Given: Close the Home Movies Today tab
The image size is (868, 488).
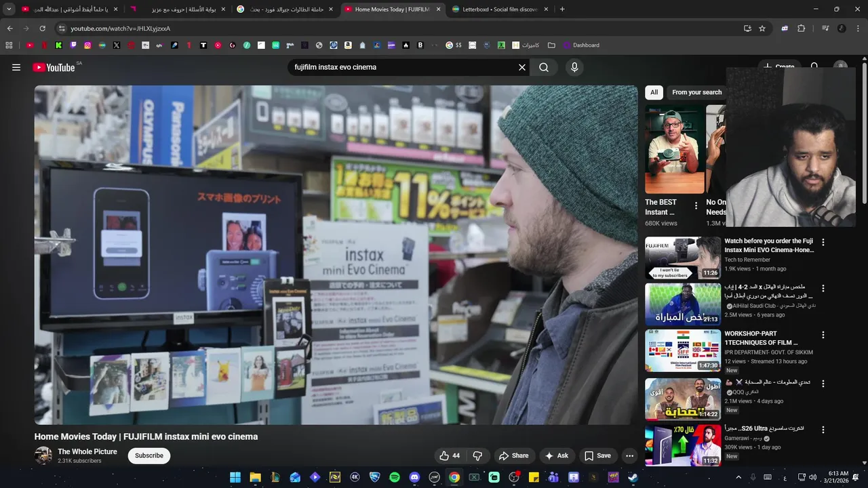Looking at the screenshot, I should tap(438, 9).
